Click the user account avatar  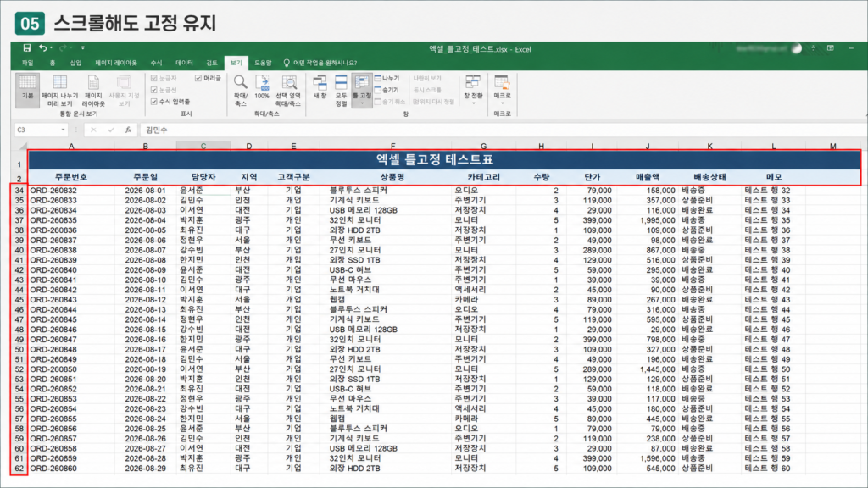tap(797, 48)
